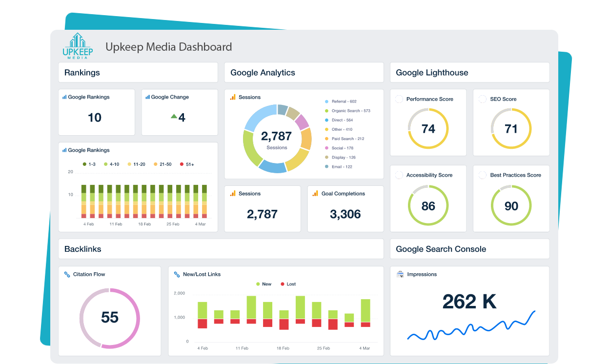Toggle the Organic Search - 573 legend entry
The width and height of the screenshot is (609, 364).
347,111
